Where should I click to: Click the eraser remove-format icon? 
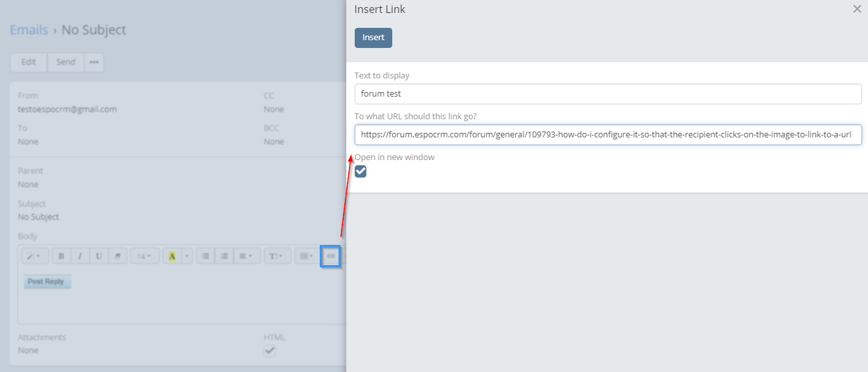117,256
